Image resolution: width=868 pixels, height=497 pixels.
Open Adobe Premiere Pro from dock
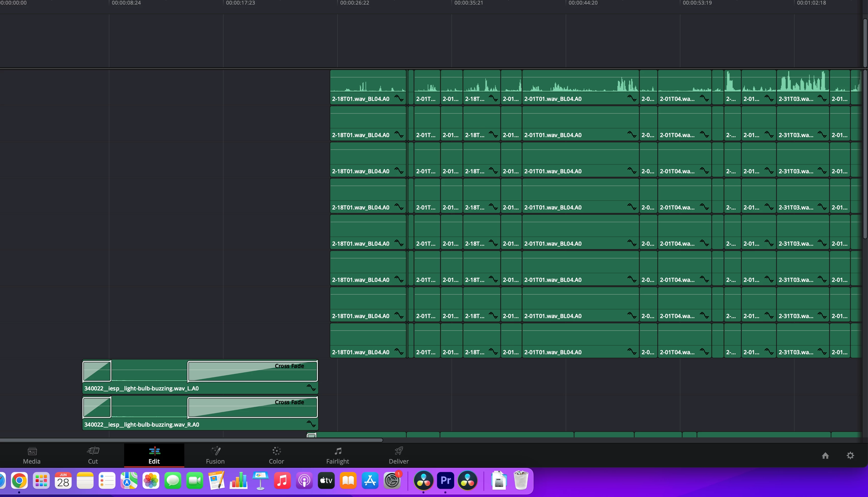[x=445, y=481]
